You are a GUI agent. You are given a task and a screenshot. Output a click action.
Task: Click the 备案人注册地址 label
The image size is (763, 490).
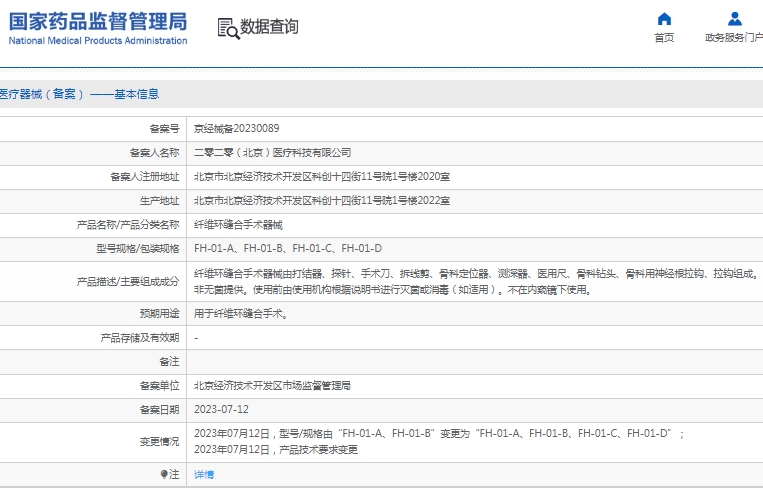(x=145, y=177)
